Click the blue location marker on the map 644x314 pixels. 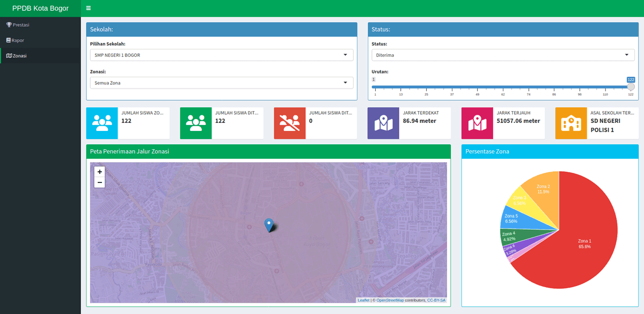(x=269, y=225)
